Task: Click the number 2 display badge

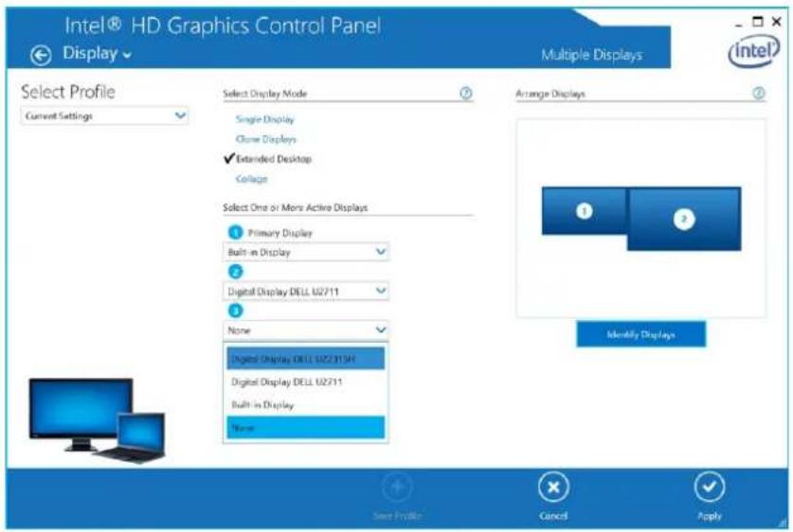Action: pos(235,272)
